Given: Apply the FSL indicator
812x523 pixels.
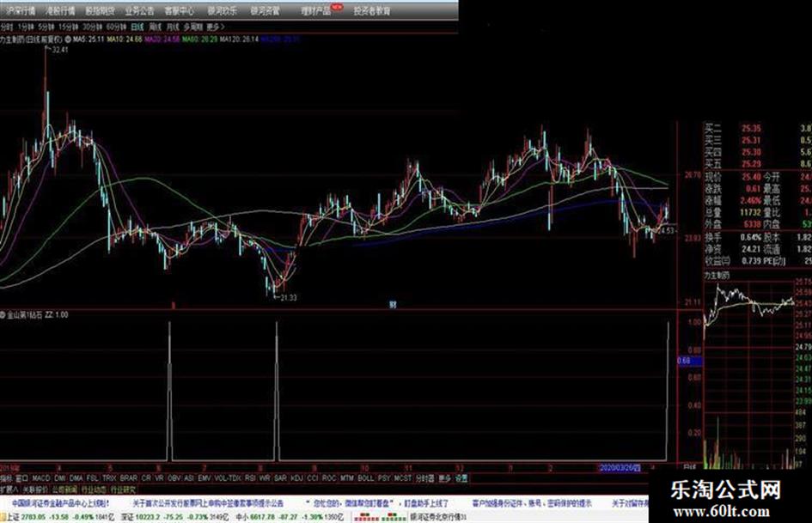Looking at the screenshot, I should 93,478.
